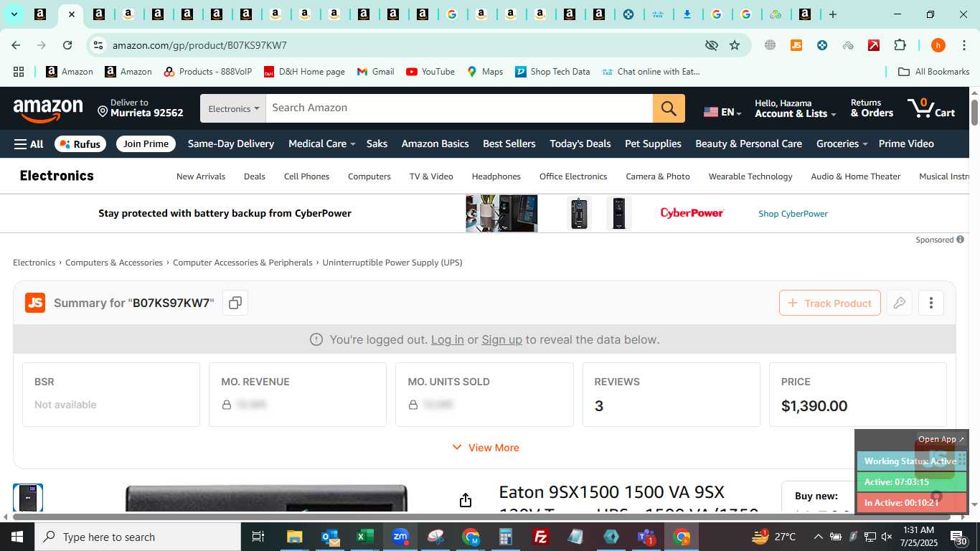Expand the Medical Care menu
Viewport: 980px width, 551px height.
321,144
